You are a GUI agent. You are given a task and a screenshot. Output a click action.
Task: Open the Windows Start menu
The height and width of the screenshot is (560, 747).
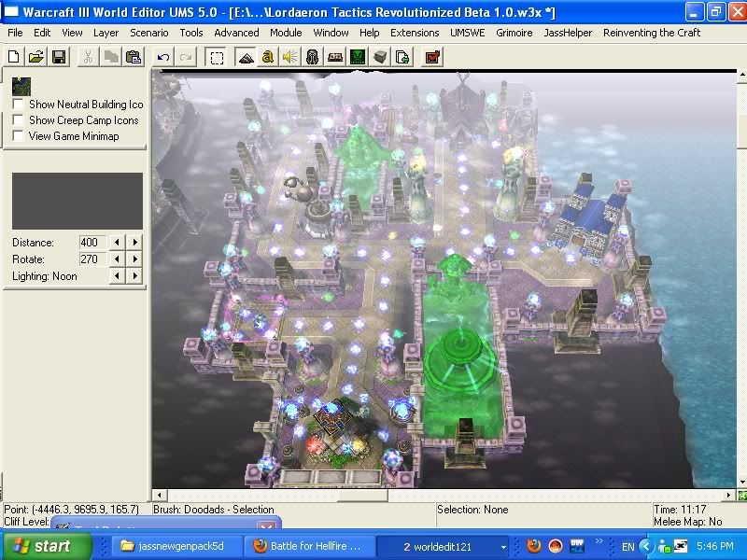pyautogui.click(x=48, y=546)
